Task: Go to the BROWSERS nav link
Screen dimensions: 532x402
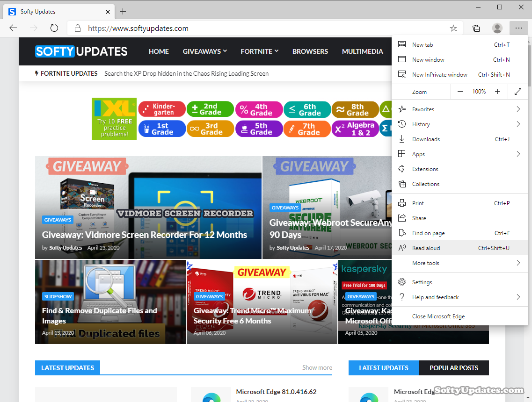Action: pos(310,51)
